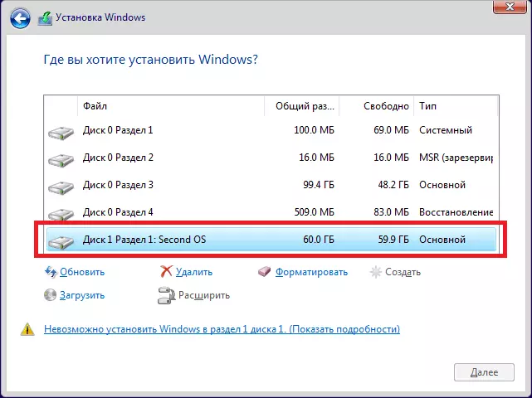Click the drive icon for Диск 0 Раздел 1
The image size is (532, 398).
(61, 131)
